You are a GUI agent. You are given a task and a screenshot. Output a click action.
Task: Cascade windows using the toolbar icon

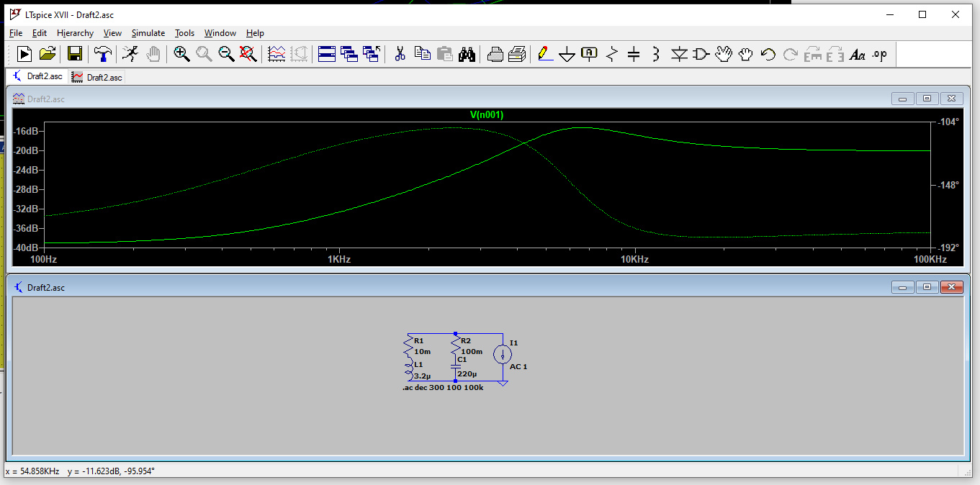tap(349, 54)
